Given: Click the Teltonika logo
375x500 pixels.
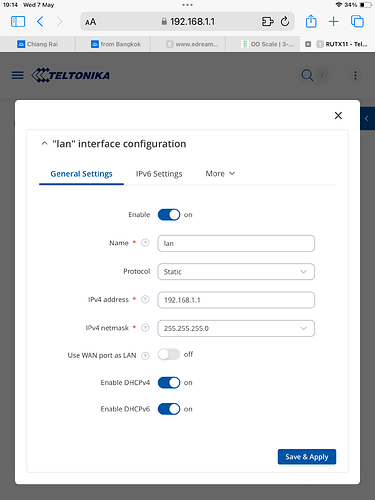Looking at the screenshot, I should pyautogui.click(x=71, y=75).
